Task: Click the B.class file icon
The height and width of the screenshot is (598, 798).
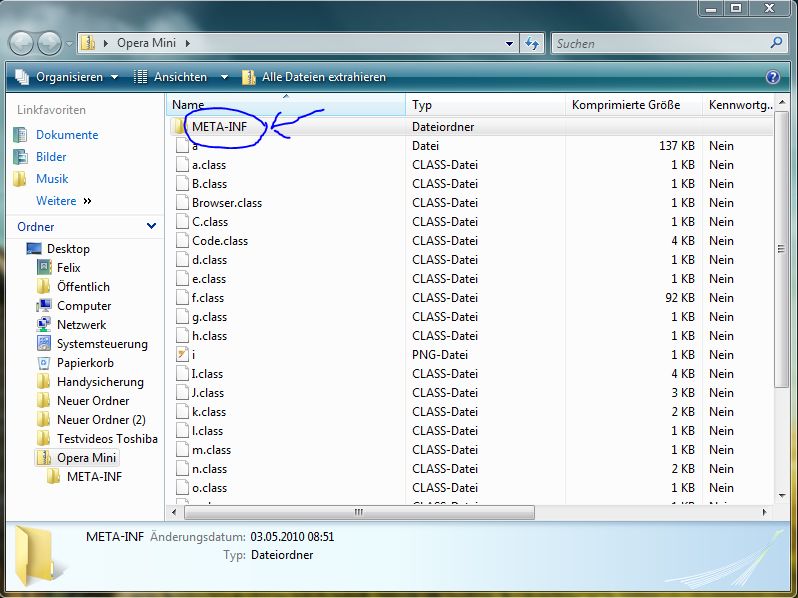Action: point(182,183)
